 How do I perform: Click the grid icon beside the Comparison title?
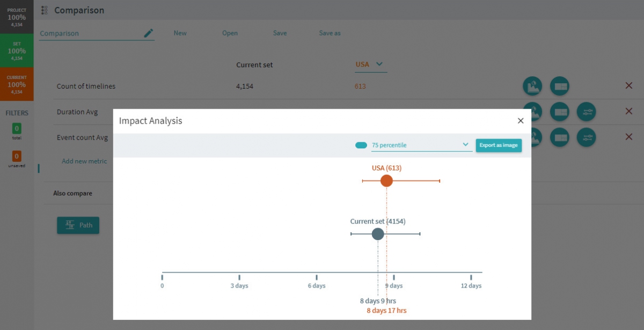tap(44, 10)
